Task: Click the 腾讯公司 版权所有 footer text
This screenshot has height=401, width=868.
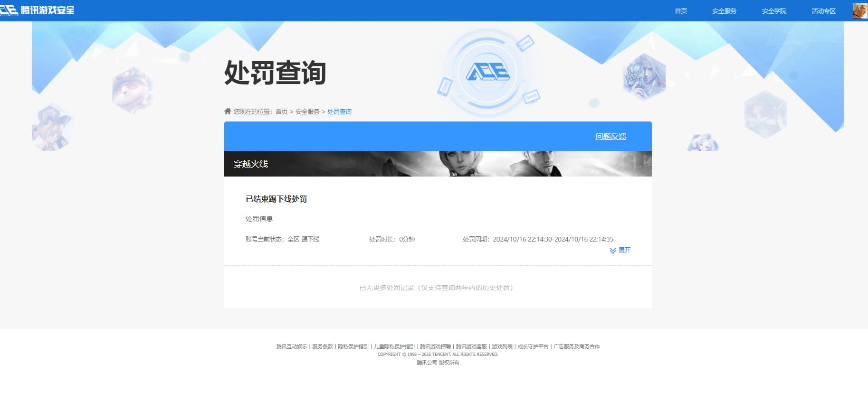Action: pyautogui.click(x=438, y=363)
